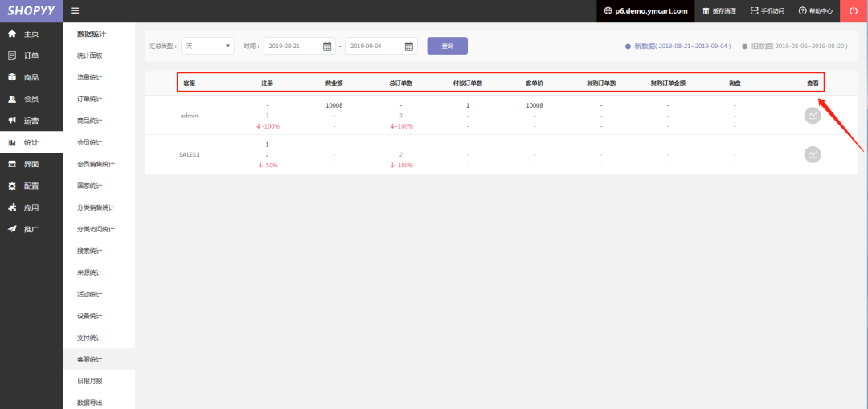Click 缓存清理 clear cache

(719, 10)
